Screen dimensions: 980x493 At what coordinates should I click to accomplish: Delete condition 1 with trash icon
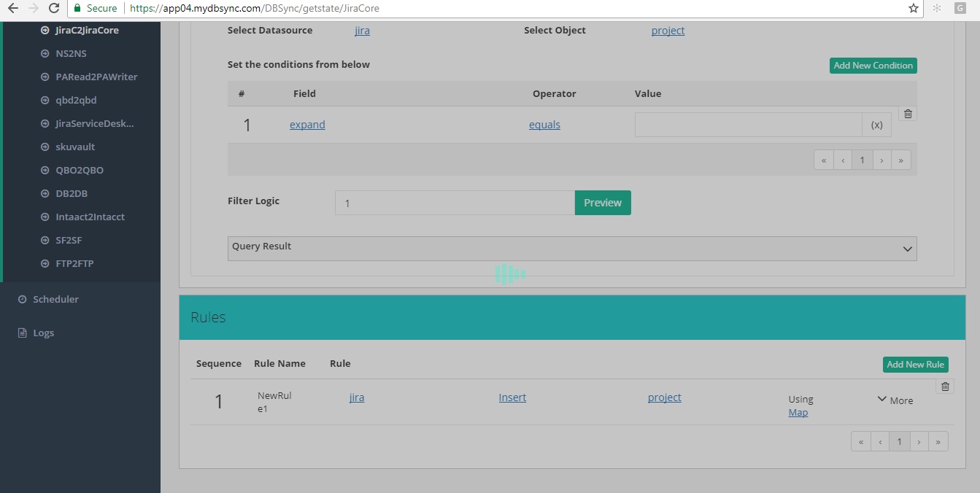click(x=908, y=114)
